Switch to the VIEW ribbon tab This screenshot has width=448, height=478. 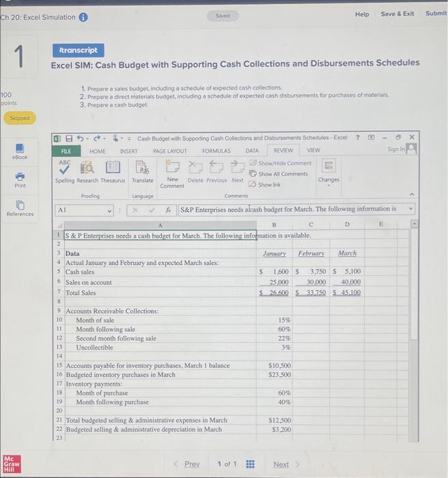[313, 150]
